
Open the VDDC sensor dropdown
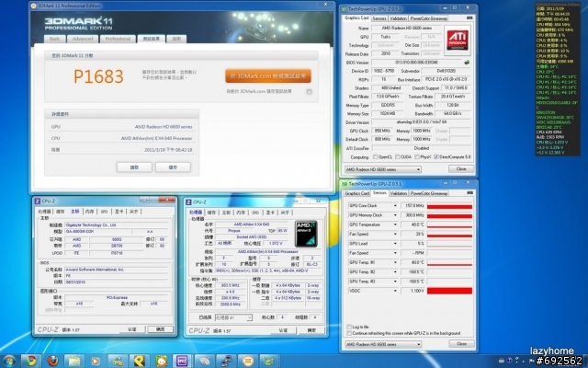pyautogui.click(x=395, y=291)
